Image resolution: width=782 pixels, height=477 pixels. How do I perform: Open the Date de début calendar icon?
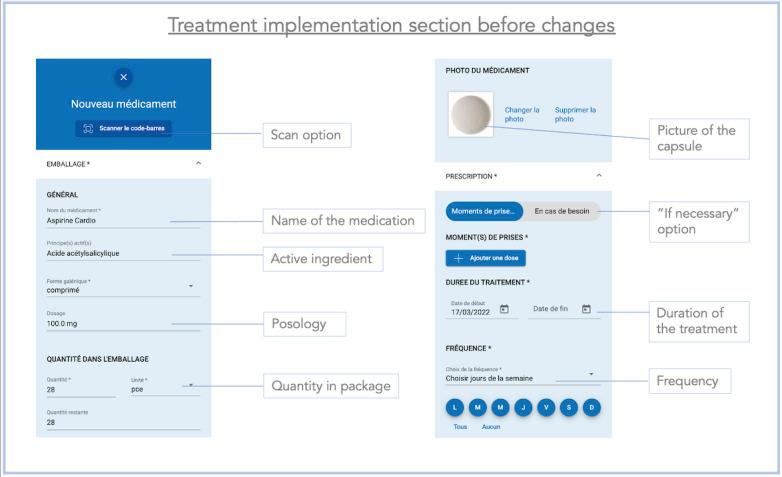504,309
